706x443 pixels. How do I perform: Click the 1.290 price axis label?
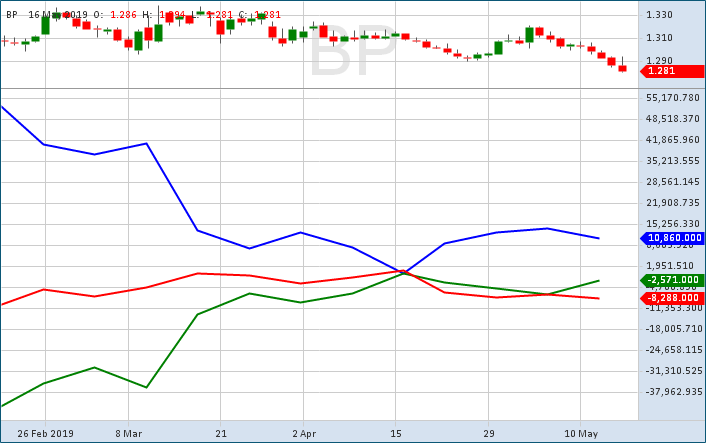tap(659, 60)
